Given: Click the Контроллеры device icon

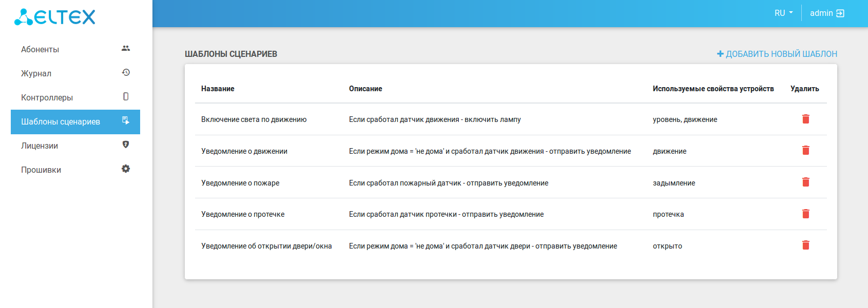Looking at the screenshot, I should [126, 96].
